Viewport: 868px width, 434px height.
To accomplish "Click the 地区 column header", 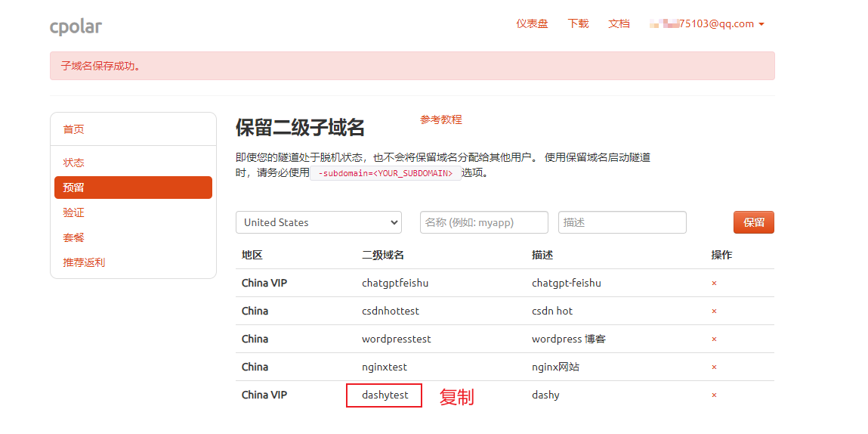I will 252,256.
